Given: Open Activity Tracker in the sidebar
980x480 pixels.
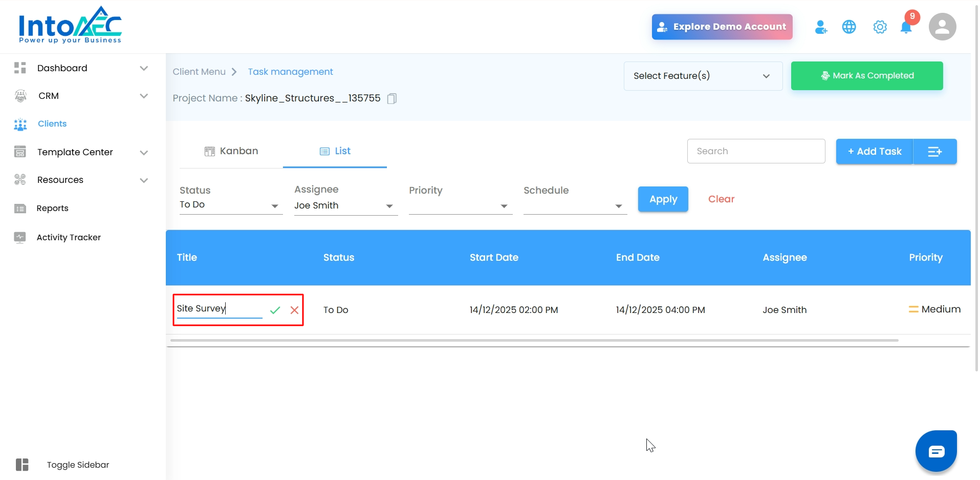Looking at the screenshot, I should pyautogui.click(x=69, y=237).
